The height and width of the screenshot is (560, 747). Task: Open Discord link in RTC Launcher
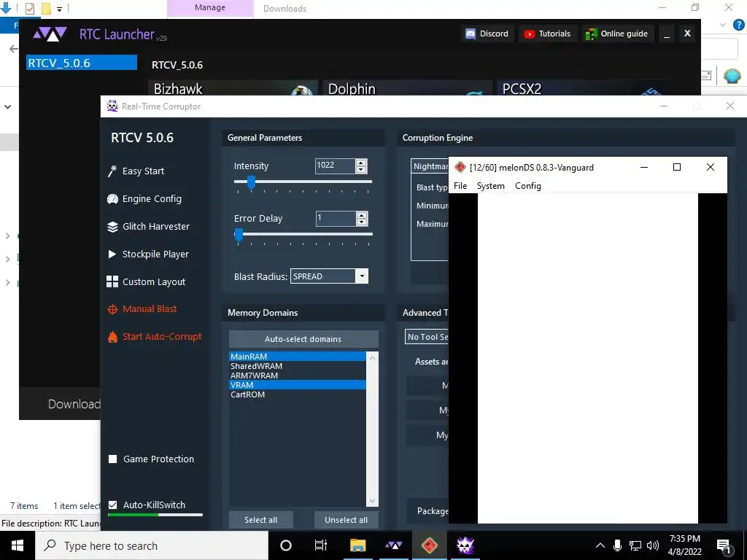(x=487, y=34)
